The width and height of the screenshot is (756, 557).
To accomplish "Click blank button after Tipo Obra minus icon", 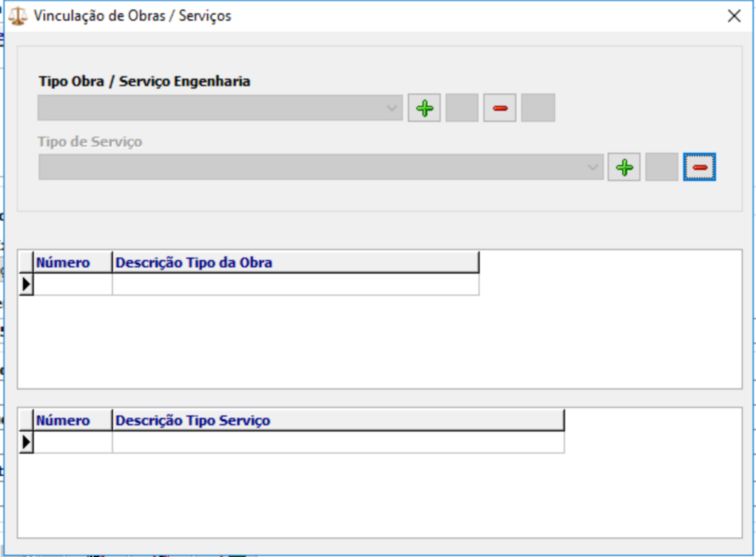I will click(538, 108).
